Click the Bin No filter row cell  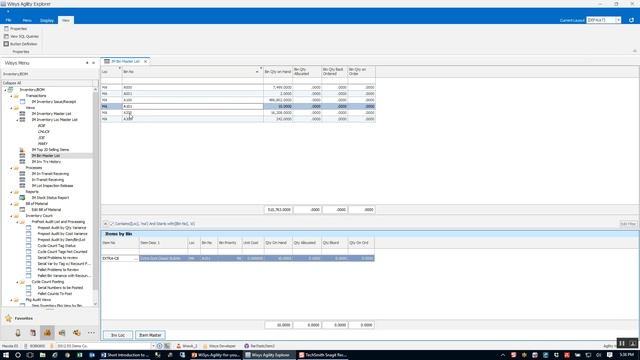[193, 81]
